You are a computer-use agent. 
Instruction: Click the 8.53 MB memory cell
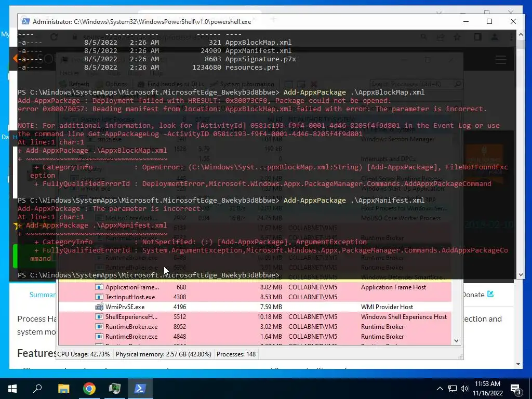(x=271, y=297)
